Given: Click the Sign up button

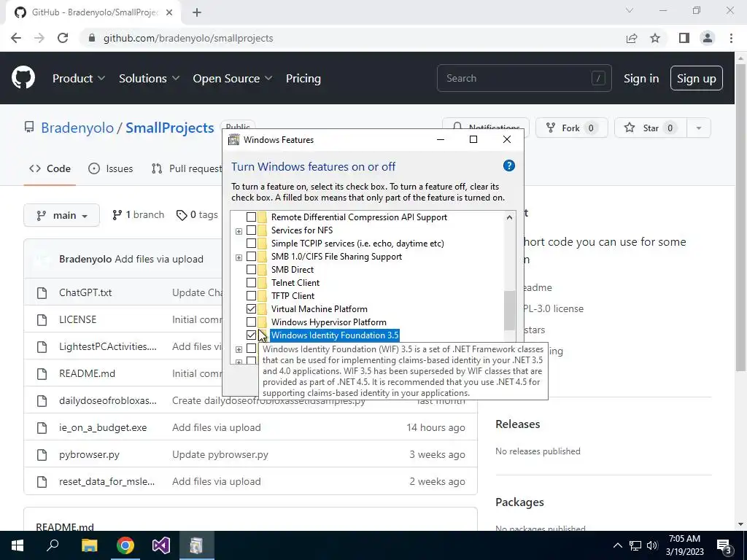Looking at the screenshot, I should 696,78.
